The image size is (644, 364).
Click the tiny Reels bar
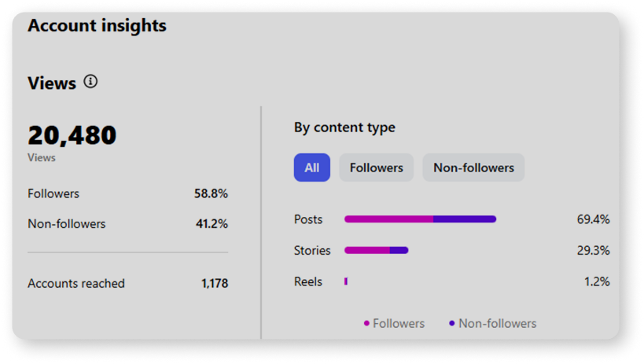(x=346, y=281)
